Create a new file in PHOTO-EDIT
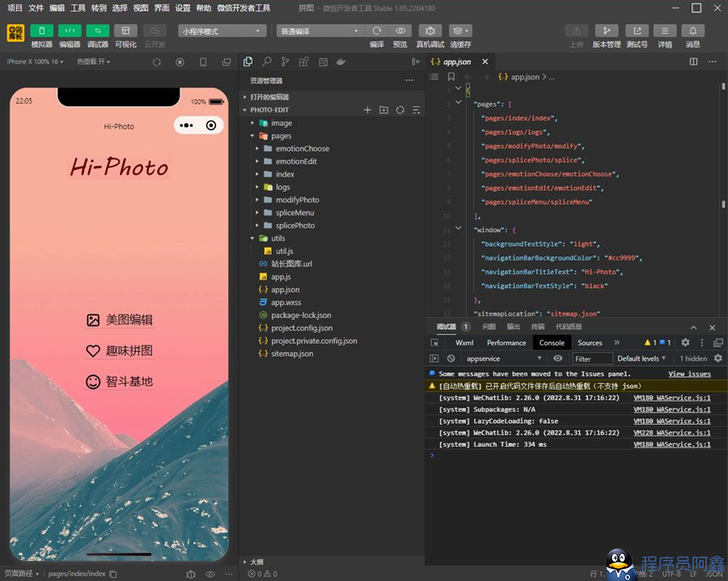This screenshot has height=581, width=728. (367, 110)
